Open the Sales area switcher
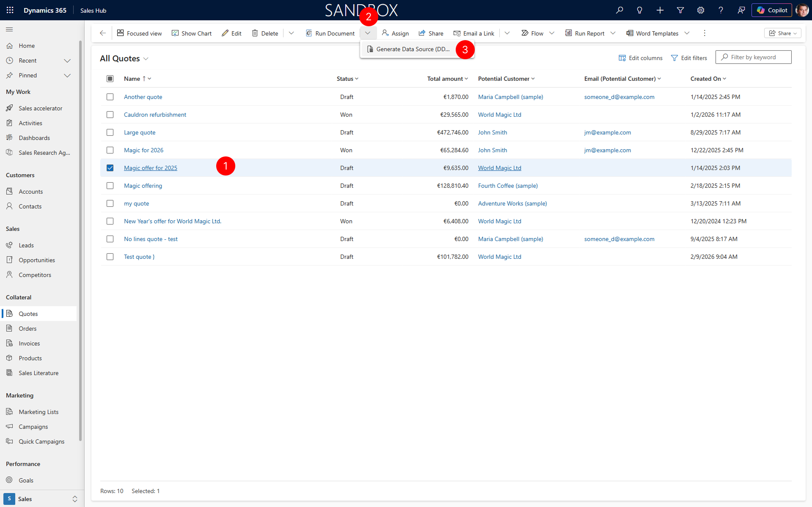 [x=41, y=499]
